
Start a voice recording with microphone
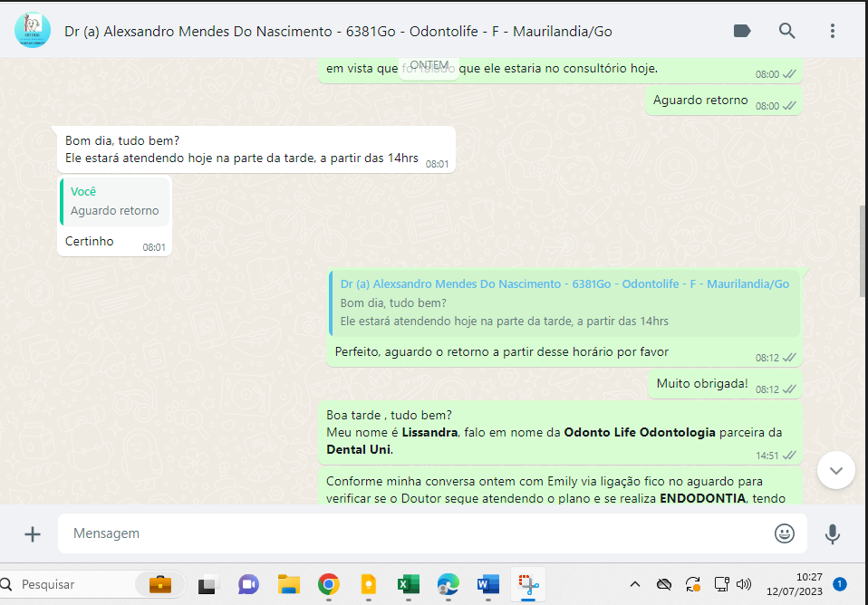[x=832, y=533]
